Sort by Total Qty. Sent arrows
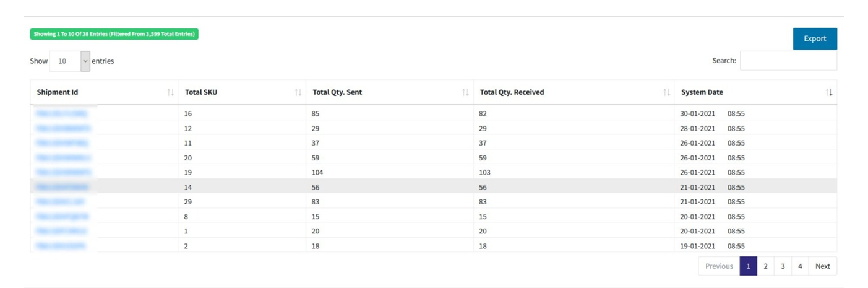 click(465, 92)
